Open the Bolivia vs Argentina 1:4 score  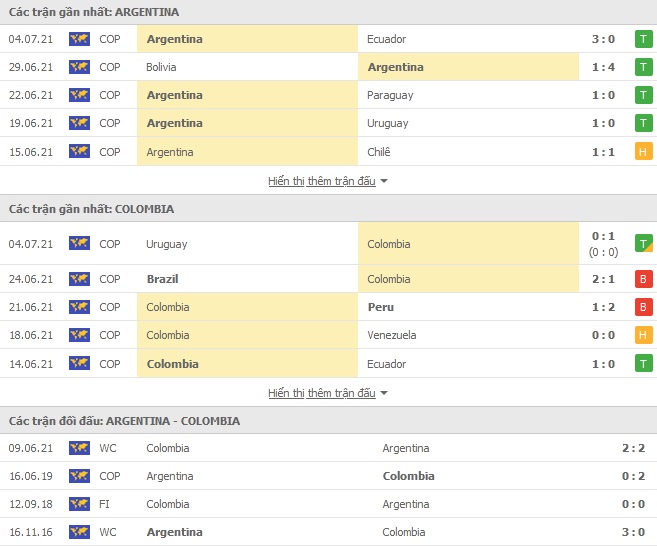(x=603, y=67)
